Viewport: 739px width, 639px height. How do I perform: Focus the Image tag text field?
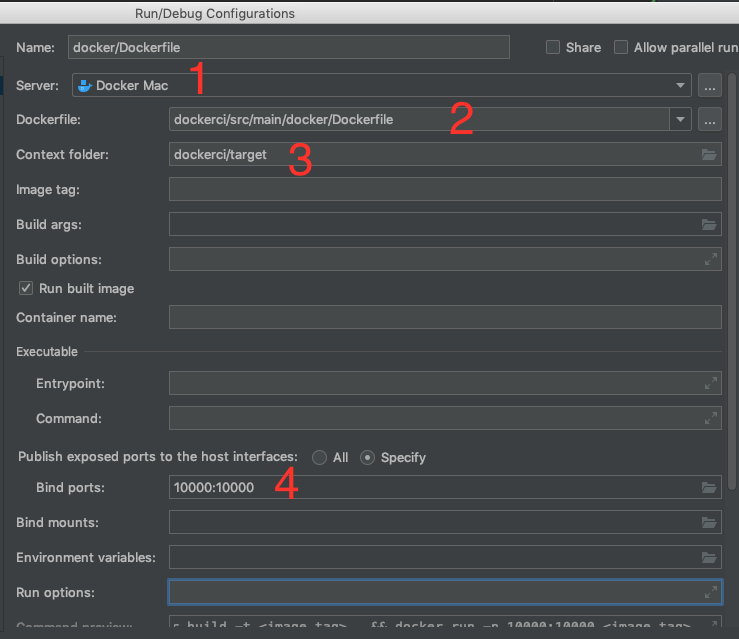[445, 190]
